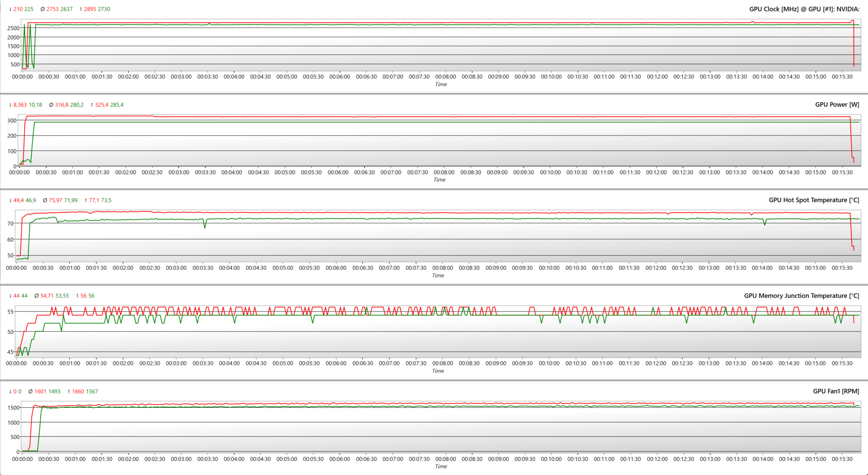Click the 45 y-axis label on Memory Junction chart
Screen dimensions: 868x475
pyautogui.click(x=10, y=352)
